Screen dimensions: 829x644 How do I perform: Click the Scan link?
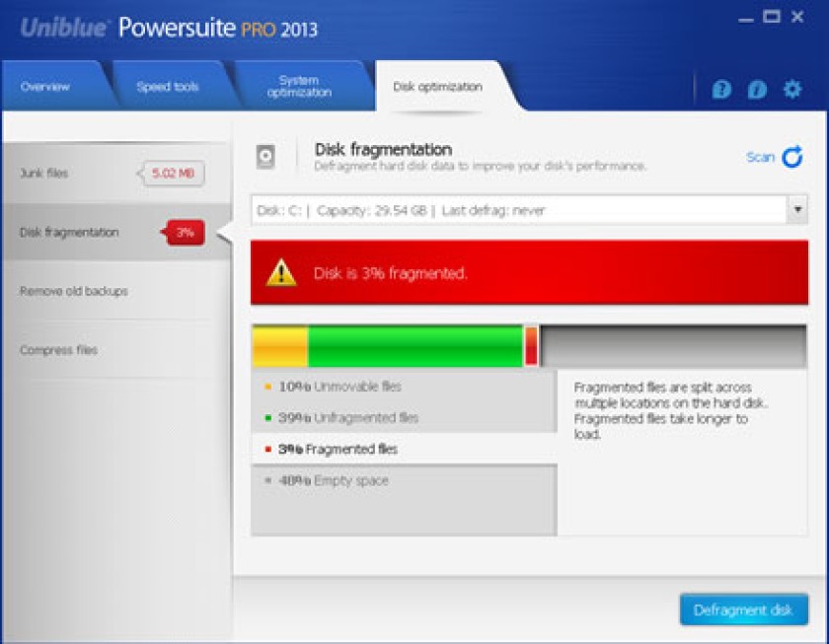pyautogui.click(x=760, y=157)
